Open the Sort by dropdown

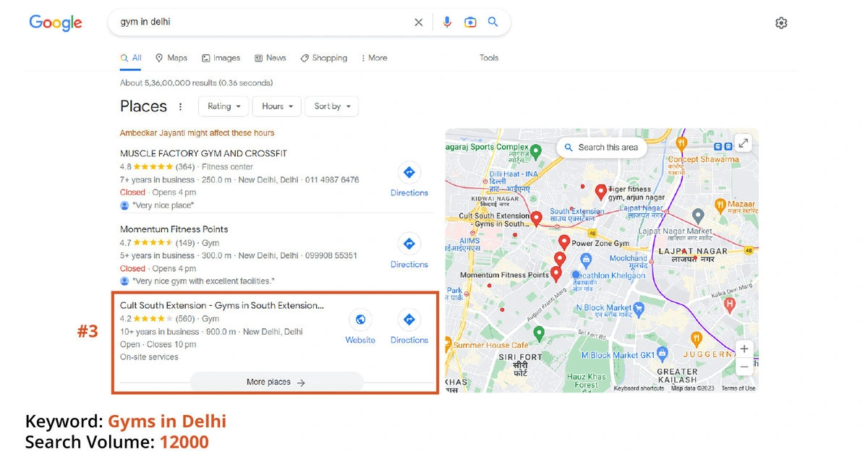click(332, 106)
